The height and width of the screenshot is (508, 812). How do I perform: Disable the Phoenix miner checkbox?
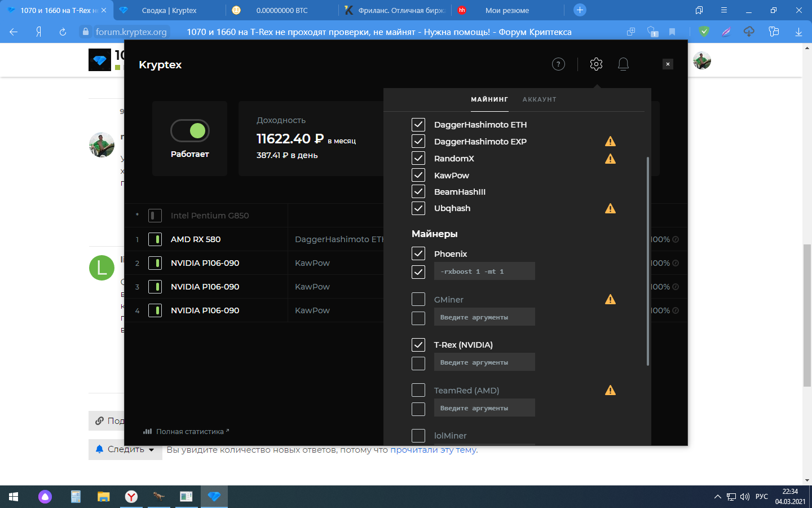[418, 253]
